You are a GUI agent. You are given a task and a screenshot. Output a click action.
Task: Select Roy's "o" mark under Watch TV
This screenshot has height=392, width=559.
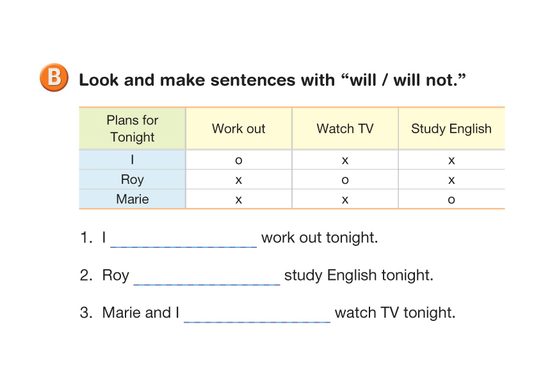click(344, 181)
